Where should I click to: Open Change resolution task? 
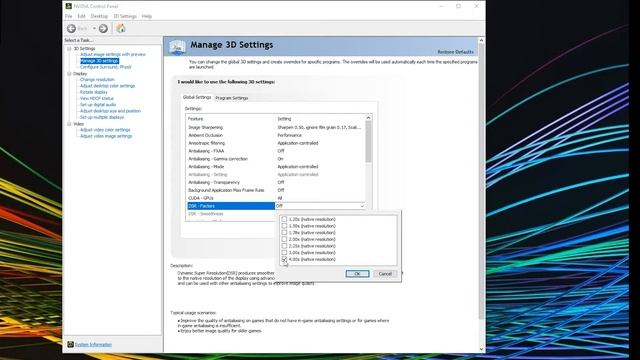pyautogui.click(x=97, y=80)
